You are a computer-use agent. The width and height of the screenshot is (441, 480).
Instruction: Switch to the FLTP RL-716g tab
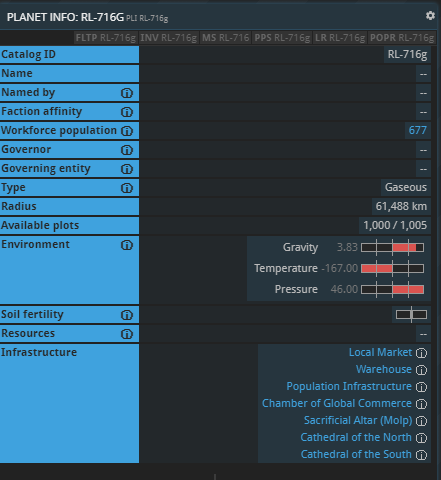(x=106, y=38)
